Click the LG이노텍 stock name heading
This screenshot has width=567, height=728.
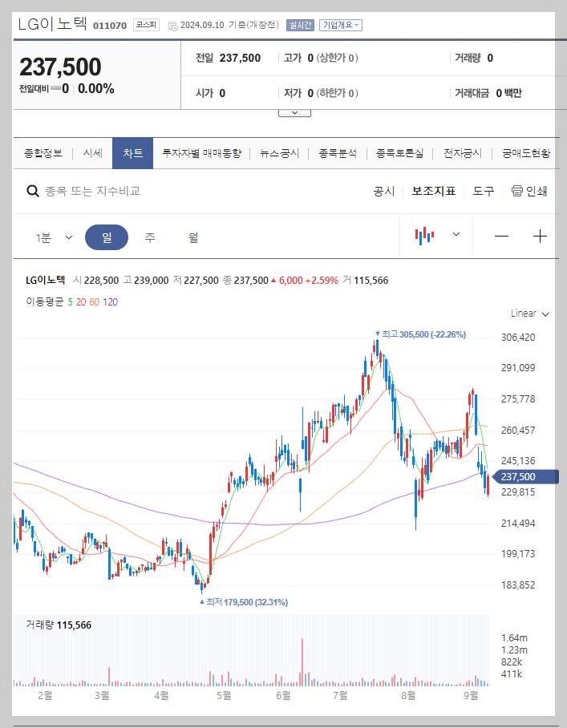[x=52, y=24]
